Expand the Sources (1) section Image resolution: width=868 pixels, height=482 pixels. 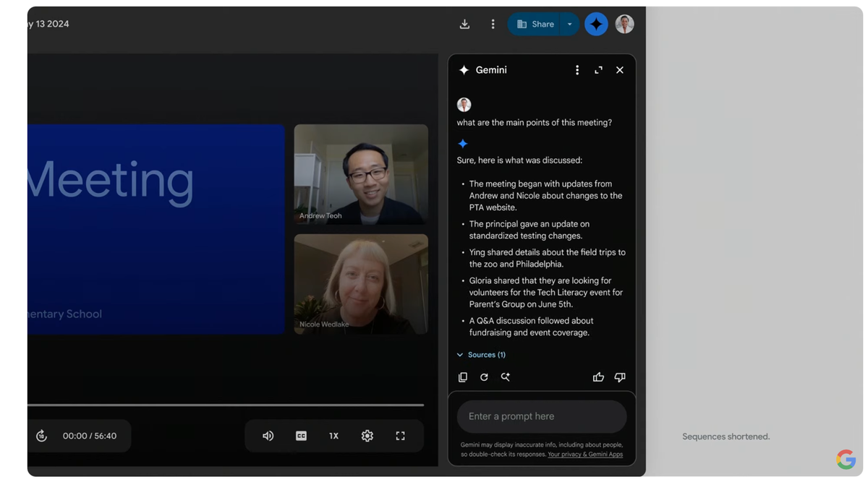point(481,355)
